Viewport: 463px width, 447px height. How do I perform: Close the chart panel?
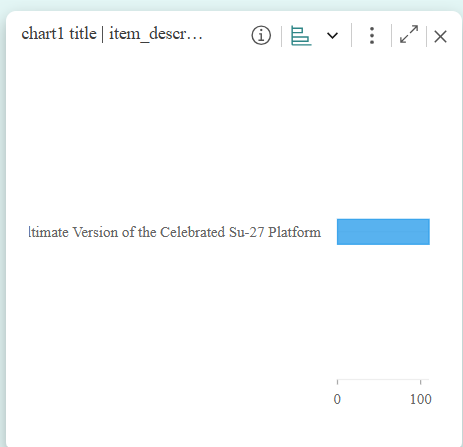pyautogui.click(x=440, y=36)
